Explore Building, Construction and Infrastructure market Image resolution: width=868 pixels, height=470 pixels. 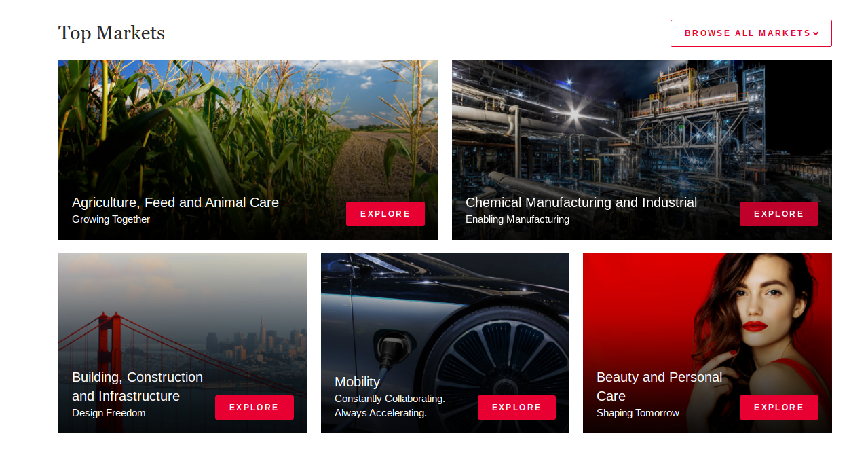coord(254,408)
